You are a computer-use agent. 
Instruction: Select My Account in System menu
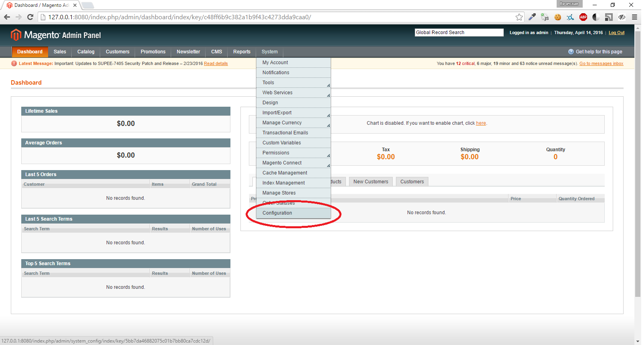(293, 63)
